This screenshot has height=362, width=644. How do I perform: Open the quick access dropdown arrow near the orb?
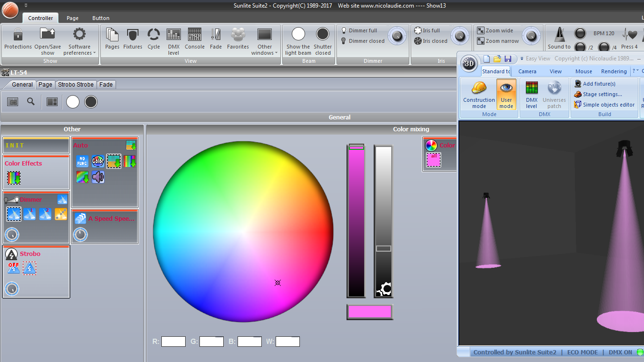coord(26,6)
